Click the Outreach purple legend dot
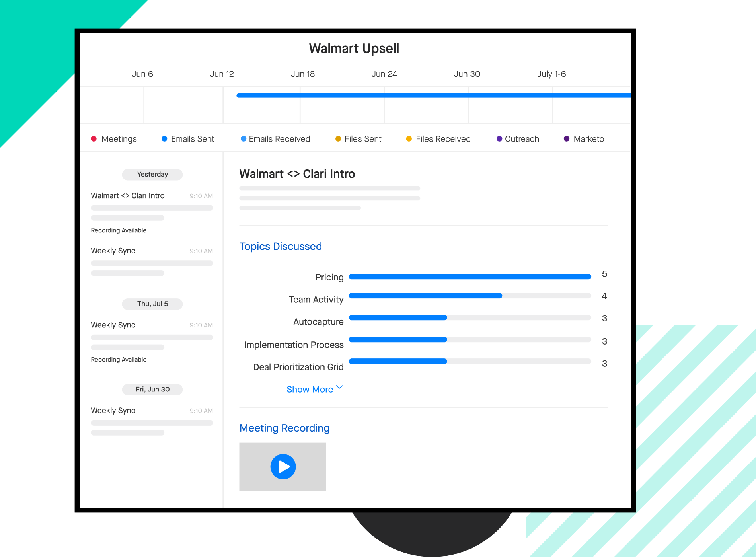 [x=499, y=139]
